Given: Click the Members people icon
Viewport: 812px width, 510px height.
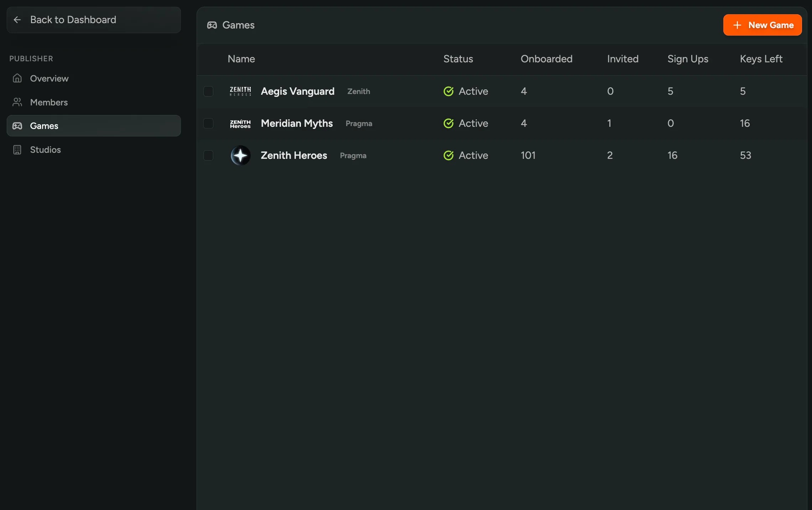Looking at the screenshot, I should [x=17, y=102].
